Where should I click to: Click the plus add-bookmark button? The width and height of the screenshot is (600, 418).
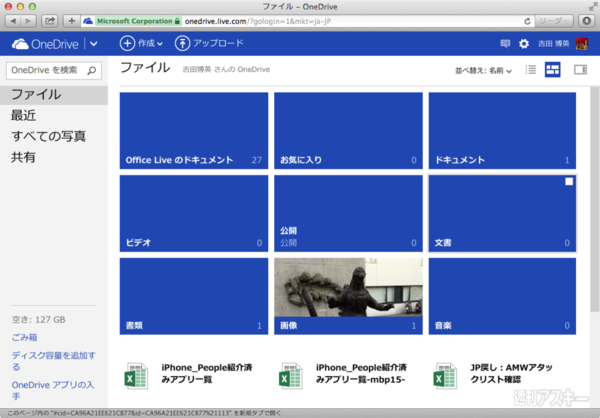tap(72, 21)
